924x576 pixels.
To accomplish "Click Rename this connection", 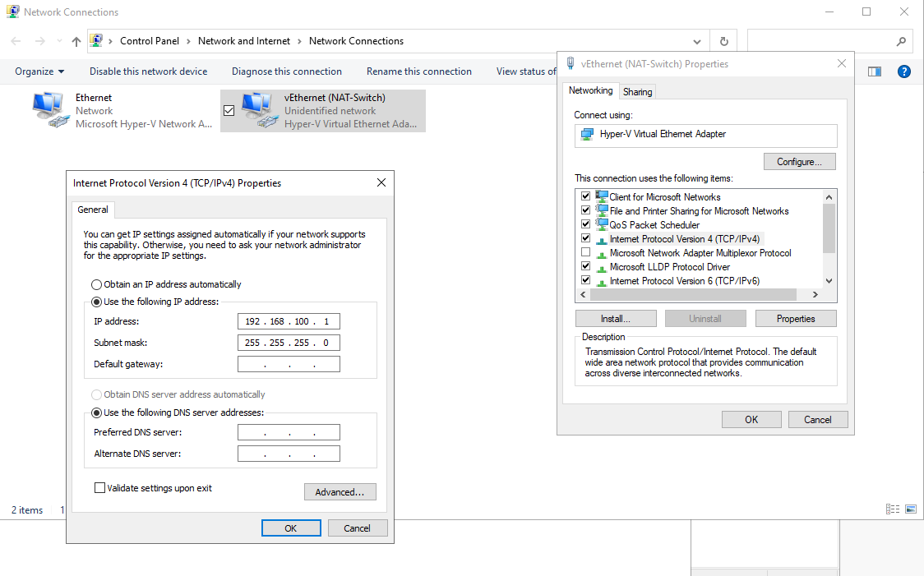I will pyautogui.click(x=419, y=71).
